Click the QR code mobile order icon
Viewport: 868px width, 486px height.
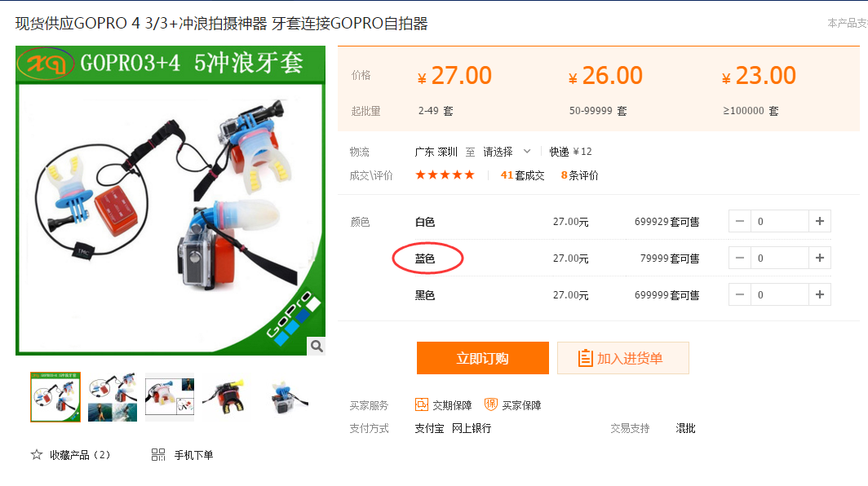(158, 455)
